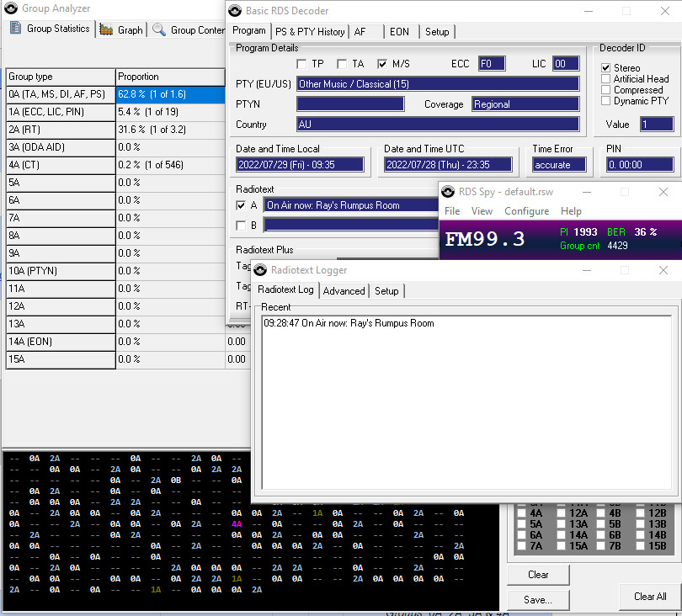
Task: Select the 0A group type row
Action: [x=59, y=94]
